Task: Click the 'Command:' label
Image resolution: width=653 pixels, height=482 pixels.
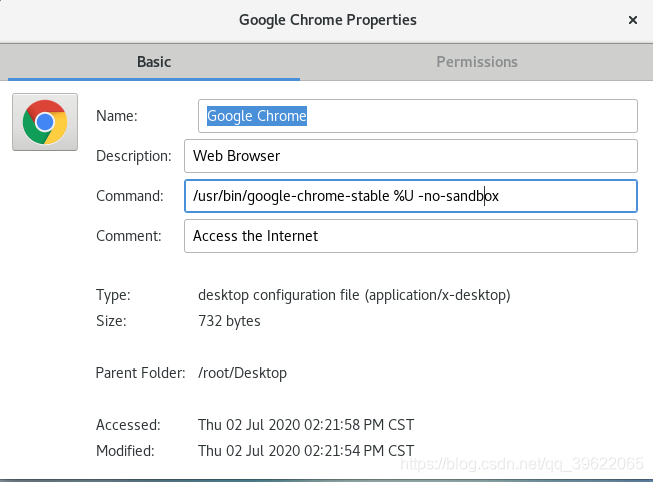Action: 130,196
